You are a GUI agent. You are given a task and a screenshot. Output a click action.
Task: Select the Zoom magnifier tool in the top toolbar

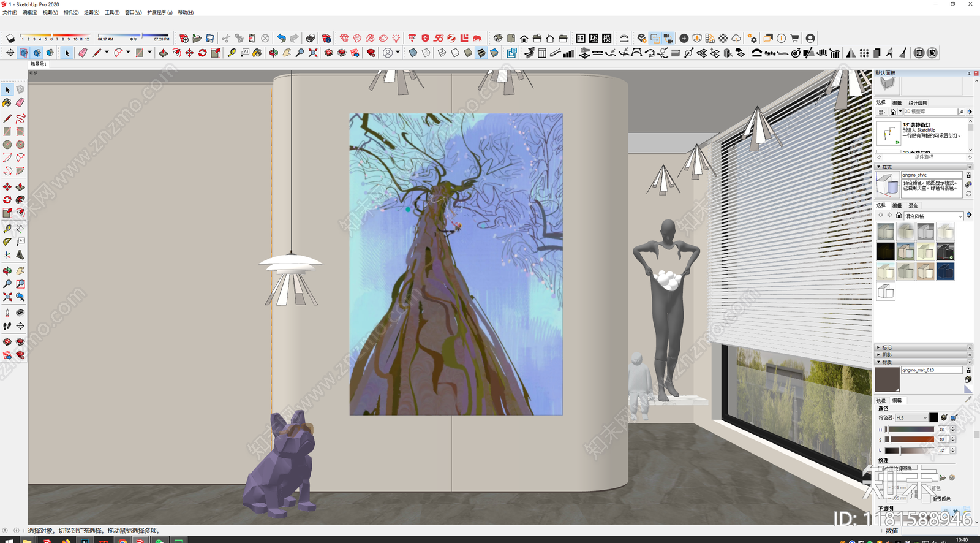(x=300, y=53)
